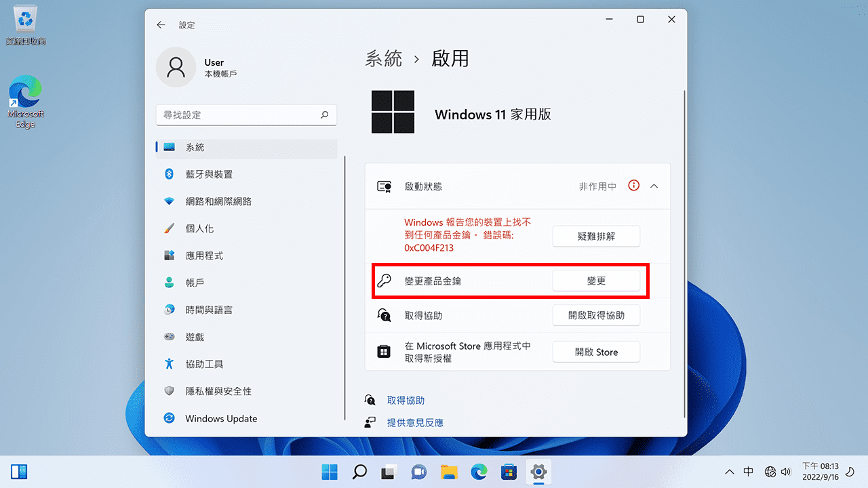The width and height of the screenshot is (868, 488).
Task: Open Microsoft Store from the taskbar
Action: (508, 471)
